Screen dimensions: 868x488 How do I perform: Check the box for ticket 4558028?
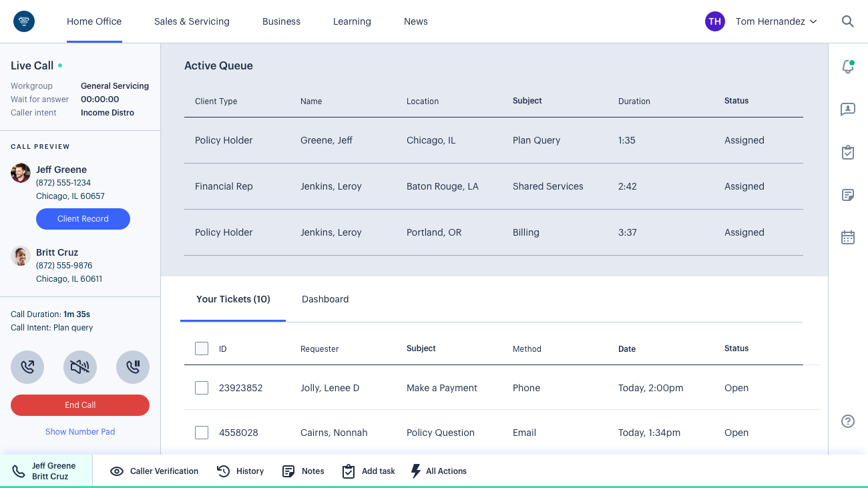tap(202, 433)
